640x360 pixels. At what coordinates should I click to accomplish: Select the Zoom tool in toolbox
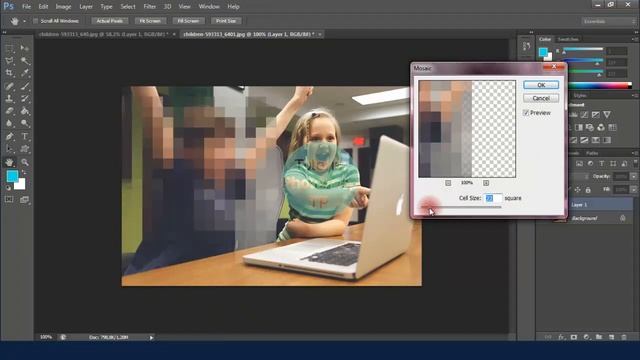(24, 162)
